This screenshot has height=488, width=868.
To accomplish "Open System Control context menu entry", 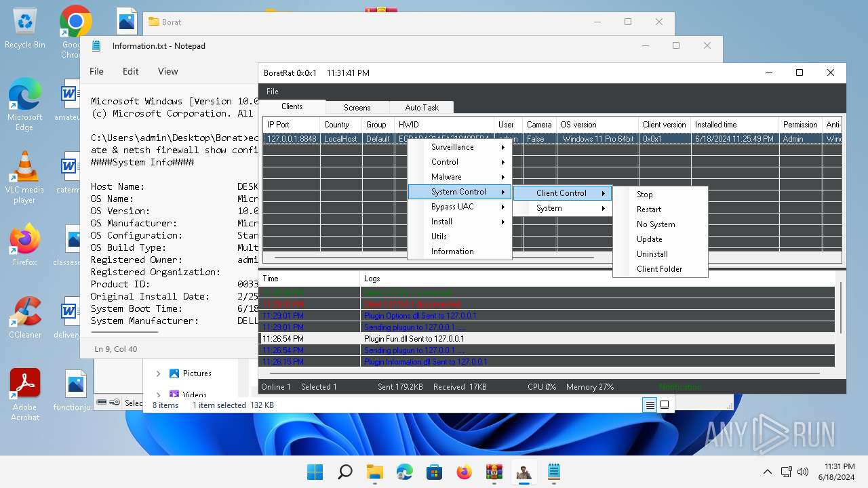I will (x=460, y=192).
